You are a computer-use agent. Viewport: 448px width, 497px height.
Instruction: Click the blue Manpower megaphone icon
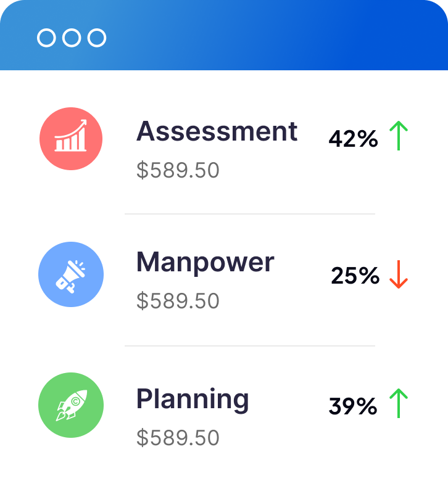click(x=71, y=274)
